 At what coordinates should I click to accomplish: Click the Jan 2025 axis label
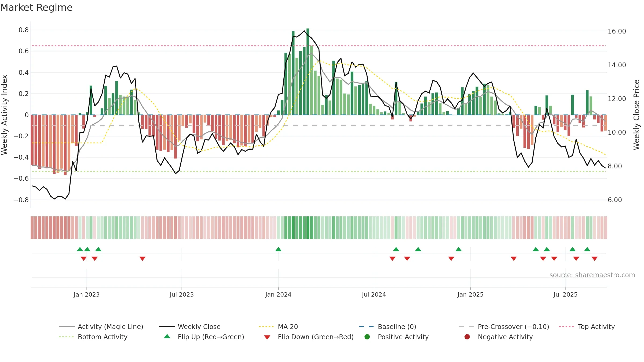pos(470,294)
